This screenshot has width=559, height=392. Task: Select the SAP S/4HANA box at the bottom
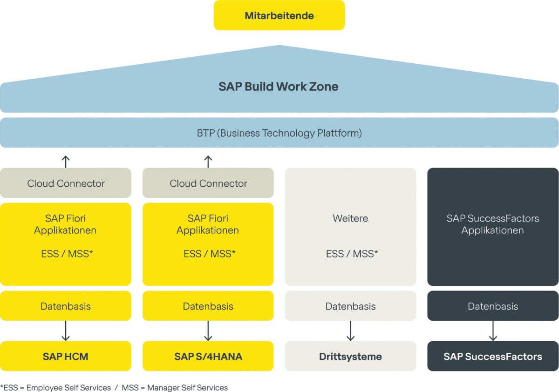tap(208, 356)
